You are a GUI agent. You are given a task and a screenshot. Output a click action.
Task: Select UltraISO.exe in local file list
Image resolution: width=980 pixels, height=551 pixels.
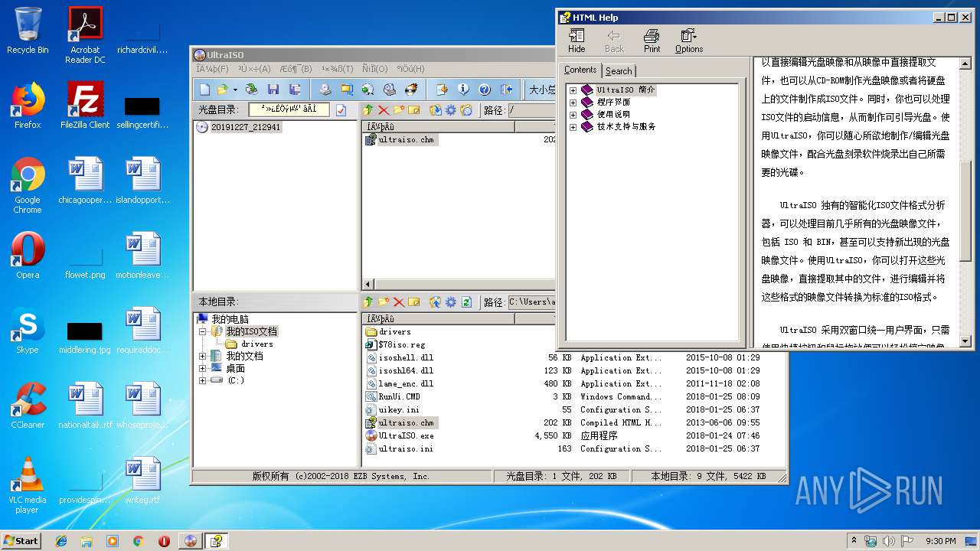pos(406,435)
